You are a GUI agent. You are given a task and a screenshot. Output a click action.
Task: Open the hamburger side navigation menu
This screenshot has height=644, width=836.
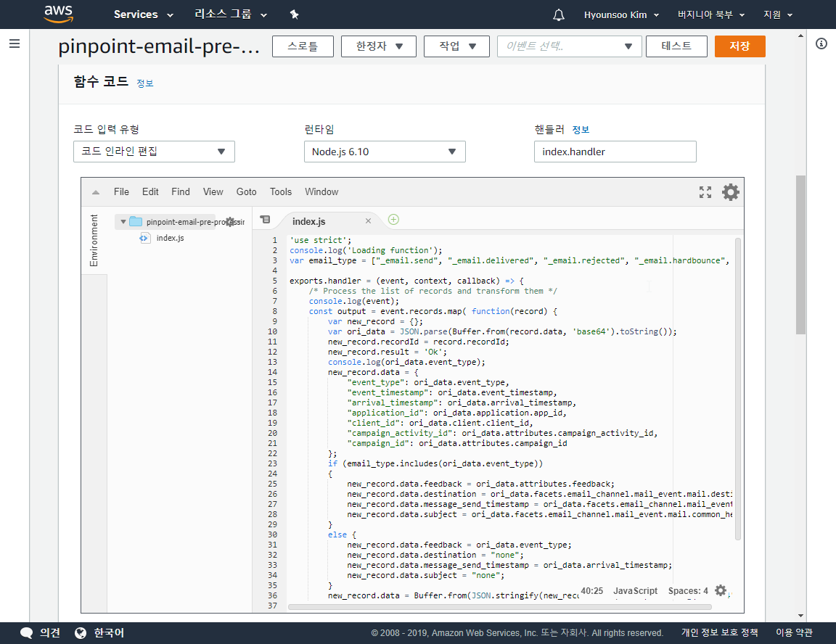point(15,44)
